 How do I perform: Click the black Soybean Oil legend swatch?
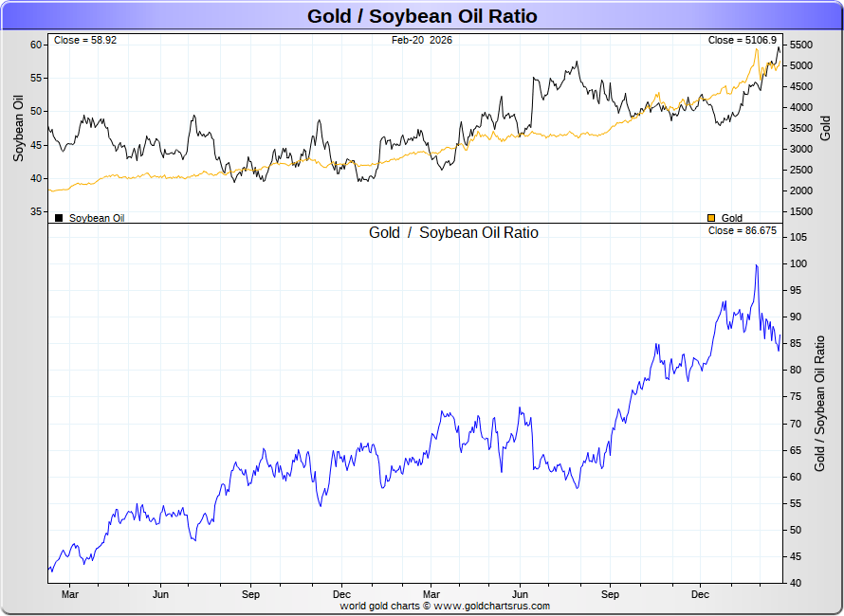[x=59, y=218]
